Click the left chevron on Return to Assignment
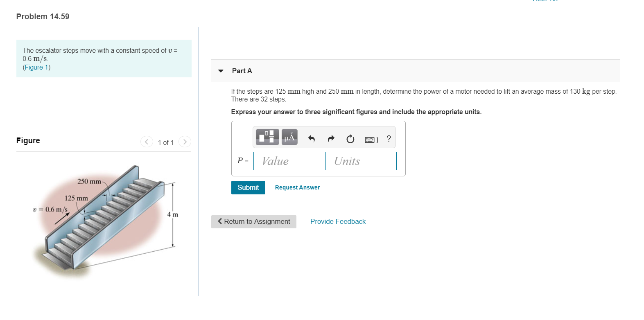Image resolution: width=644 pixels, height=320 pixels. (220, 221)
